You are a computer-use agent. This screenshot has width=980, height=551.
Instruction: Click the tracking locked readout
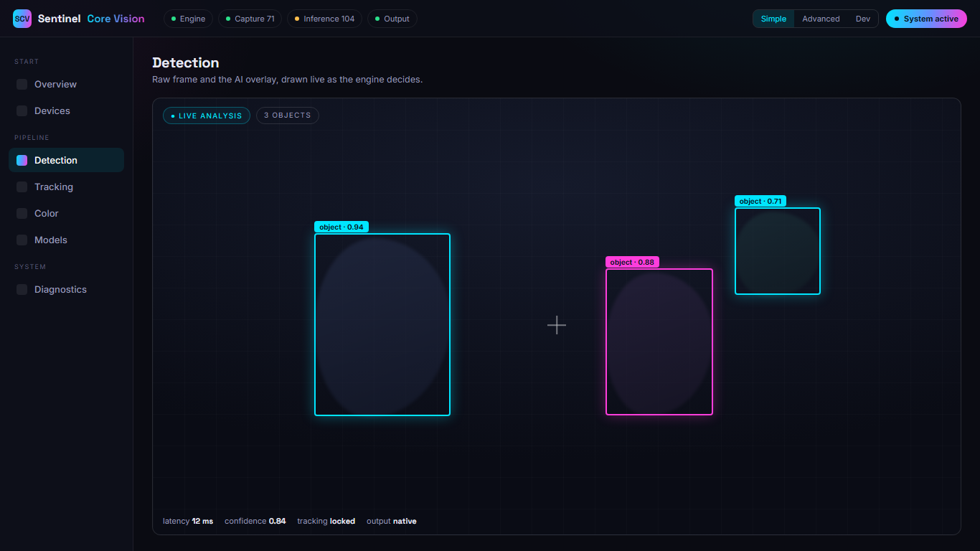[x=326, y=521]
